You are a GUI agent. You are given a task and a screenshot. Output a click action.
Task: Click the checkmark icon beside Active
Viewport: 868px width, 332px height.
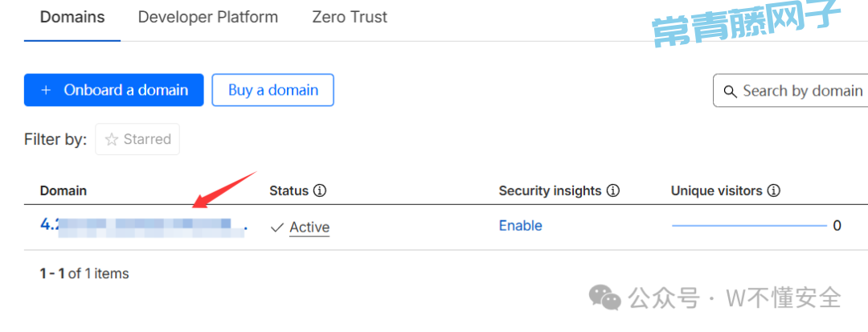[277, 227]
